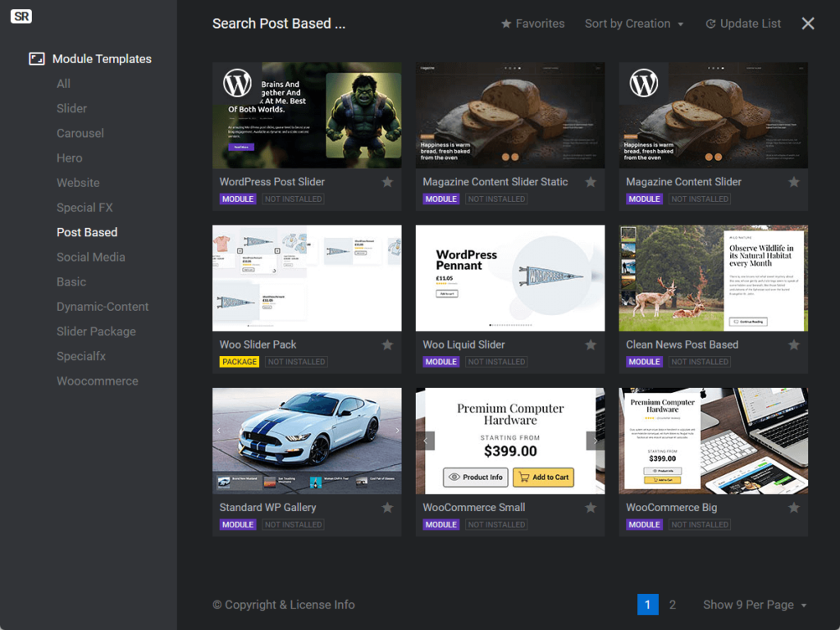Screen dimensions: 840x630
Task: Open the WooCommerce Big thumbnail
Action: (713, 441)
